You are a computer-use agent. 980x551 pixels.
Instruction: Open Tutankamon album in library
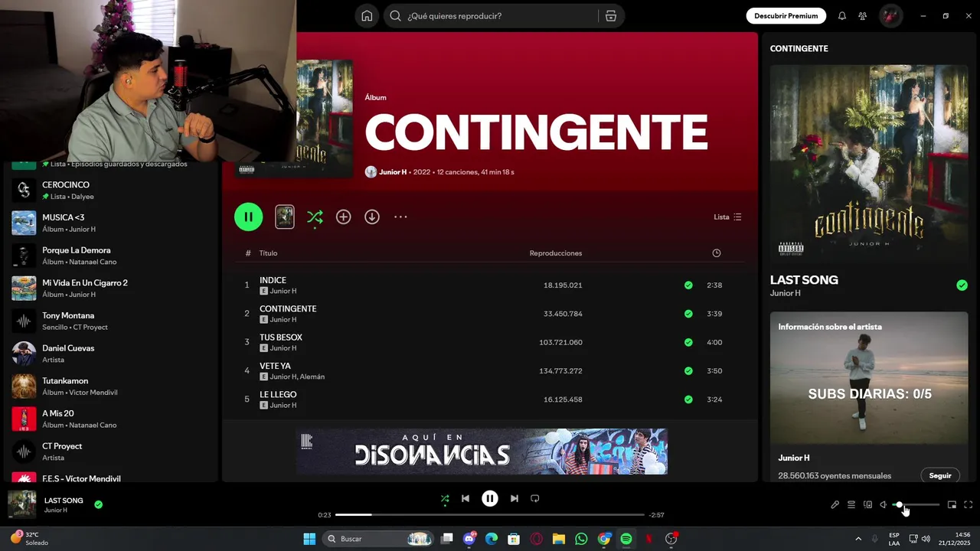pyautogui.click(x=111, y=386)
